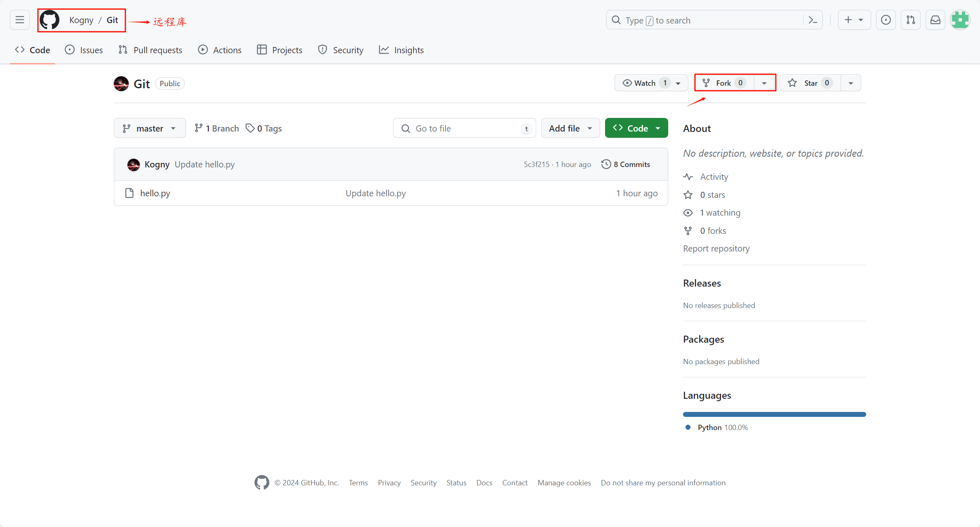Switch to the Issues tab
The image size is (980, 527).
click(84, 50)
